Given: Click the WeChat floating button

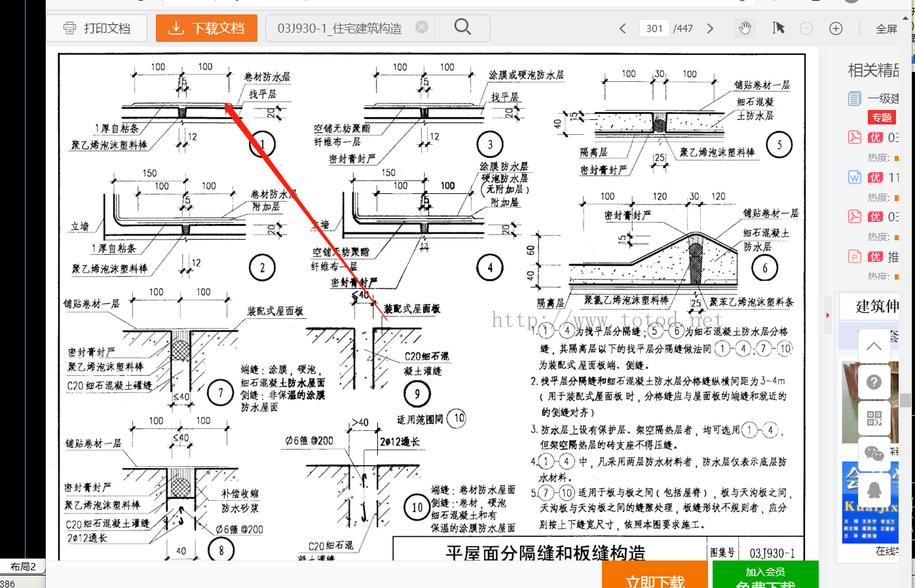Looking at the screenshot, I should tap(874, 454).
